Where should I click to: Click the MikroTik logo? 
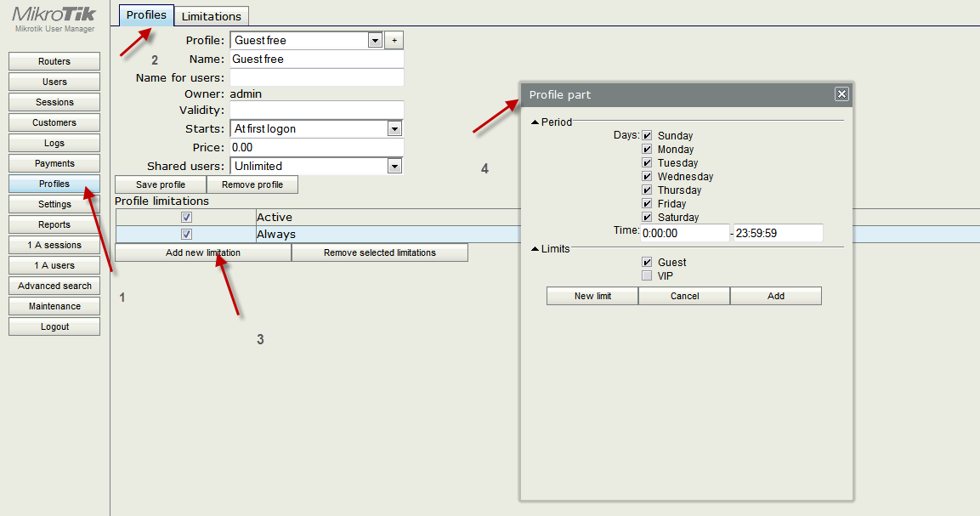coord(54,14)
